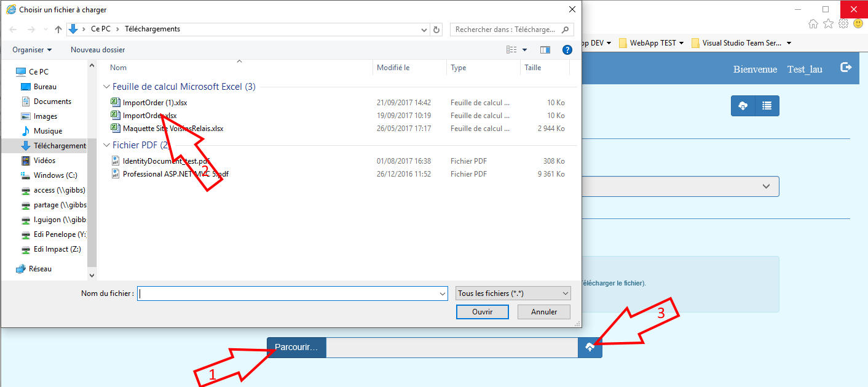The image size is (868, 387).
Task: Toggle the preview pane icon
Action: (x=545, y=50)
